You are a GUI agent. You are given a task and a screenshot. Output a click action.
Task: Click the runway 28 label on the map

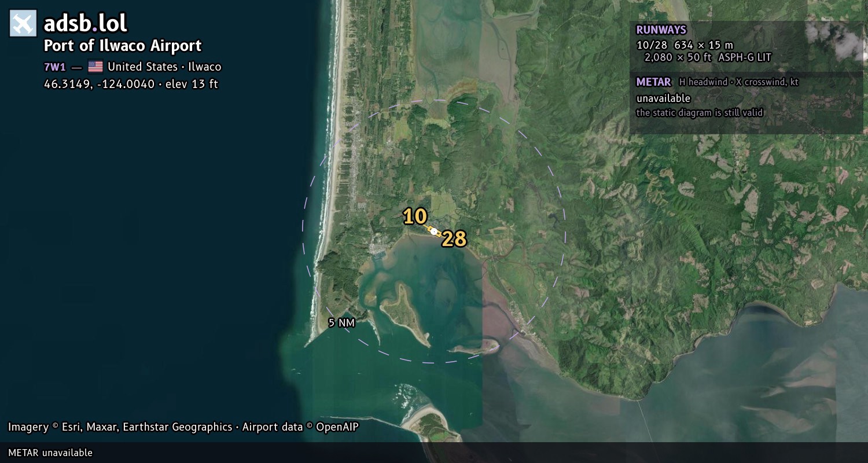click(x=454, y=239)
